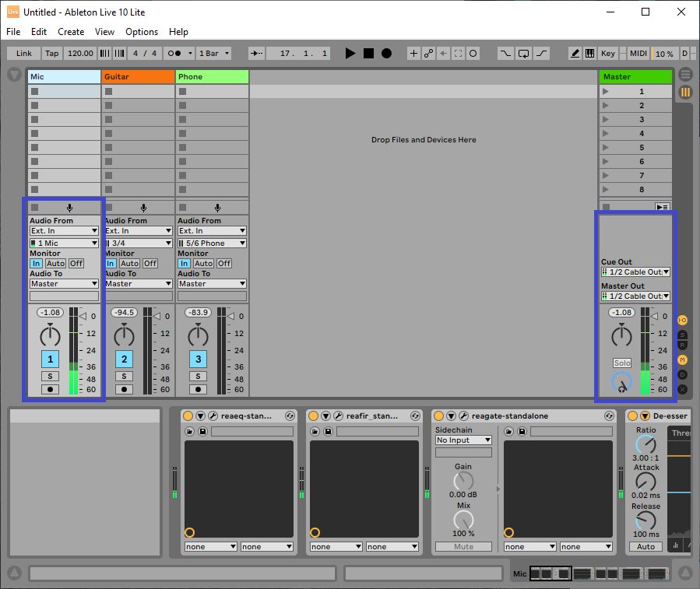
Task: Switch to Arrangement view icon
Action: [686, 74]
